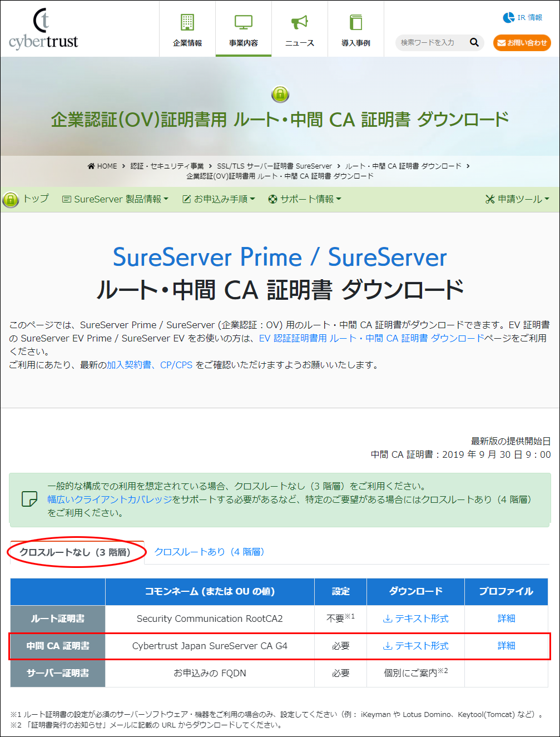This screenshot has width=560, height=737.
Task: Open 詳細 profile for Security Communication RootCA2
Action: click(506, 619)
